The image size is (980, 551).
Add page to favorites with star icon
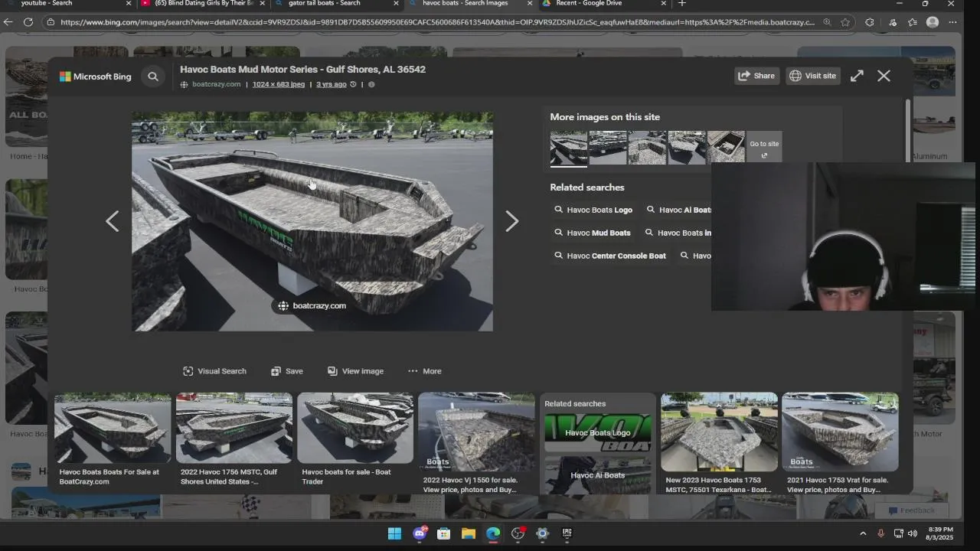pyautogui.click(x=845, y=22)
